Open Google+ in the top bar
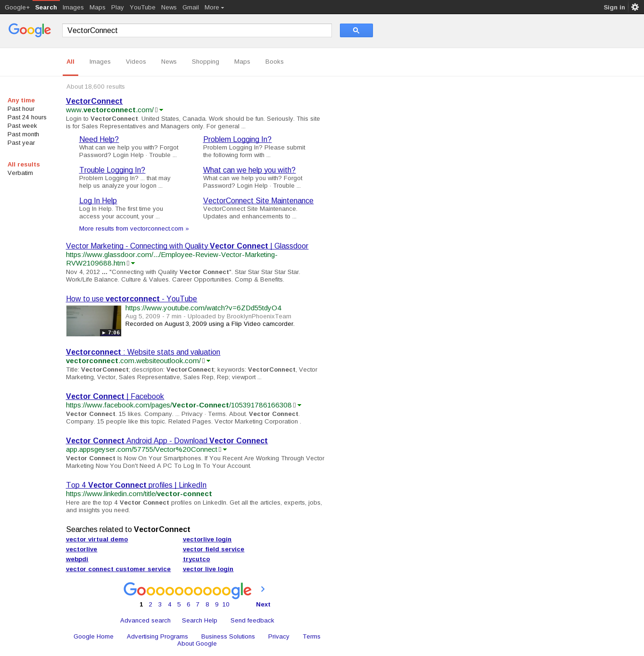 point(17,7)
